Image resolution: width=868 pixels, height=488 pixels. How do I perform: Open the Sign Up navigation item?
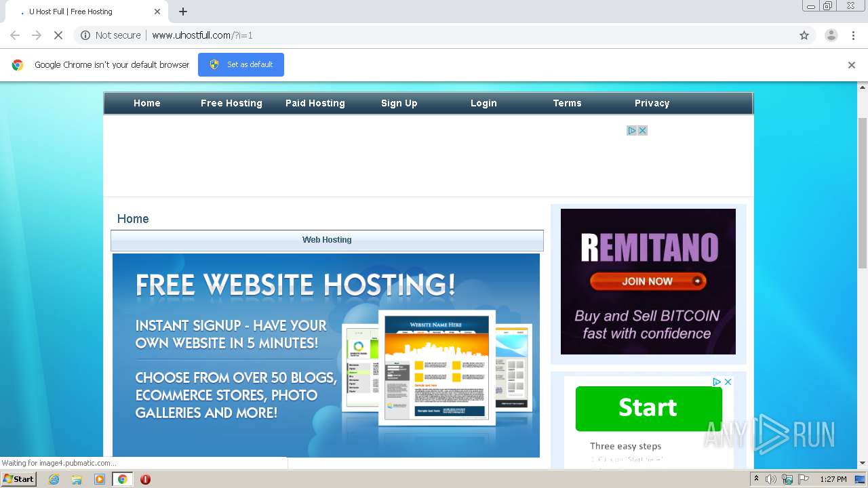point(399,103)
